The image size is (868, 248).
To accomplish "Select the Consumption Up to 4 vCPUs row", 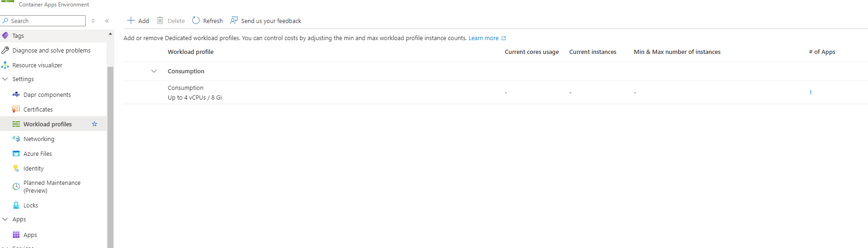I will click(x=496, y=92).
